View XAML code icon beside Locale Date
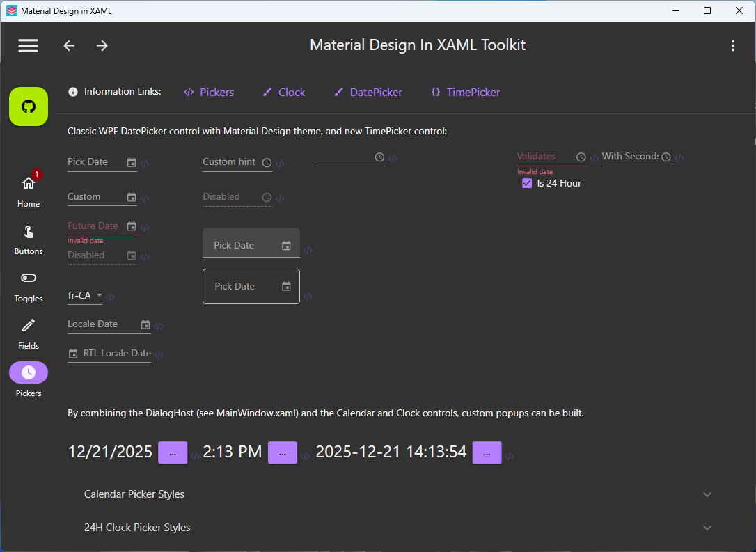This screenshot has height=552, width=756. (x=159, y=326)
